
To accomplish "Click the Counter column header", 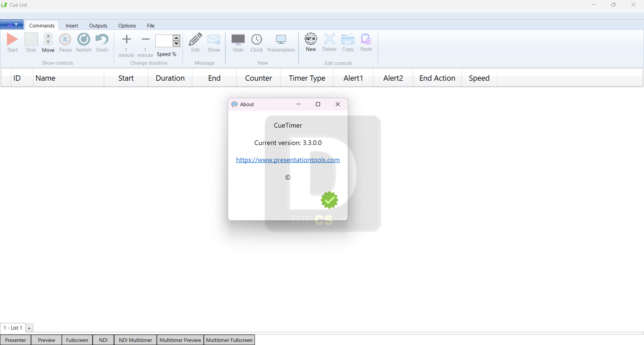I will 258,78.
